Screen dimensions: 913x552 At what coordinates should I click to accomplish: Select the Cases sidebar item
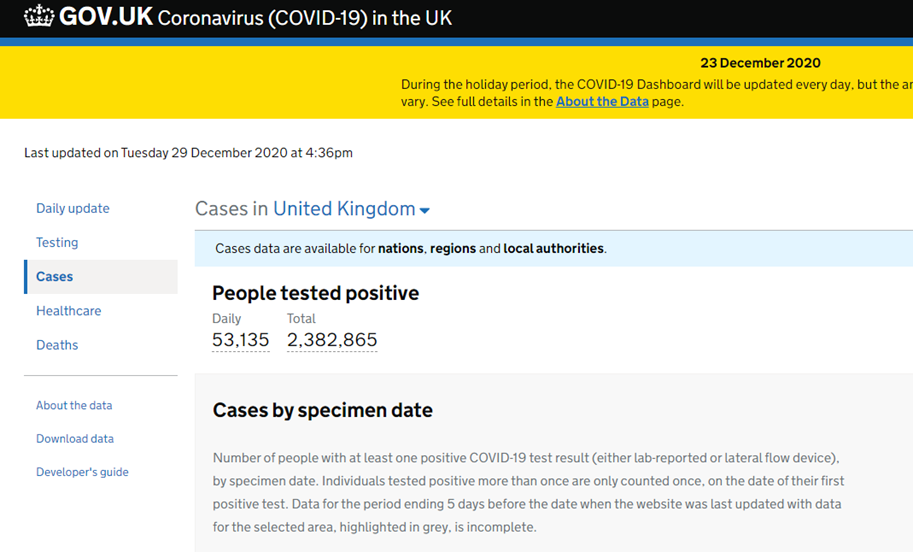[101, 277]
